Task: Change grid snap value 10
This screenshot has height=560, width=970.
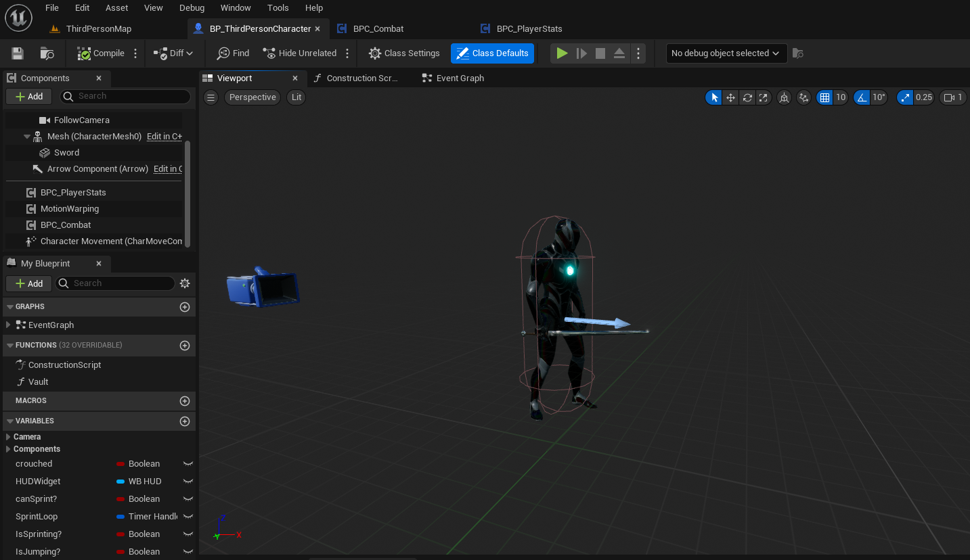Action: coord(841,97)
